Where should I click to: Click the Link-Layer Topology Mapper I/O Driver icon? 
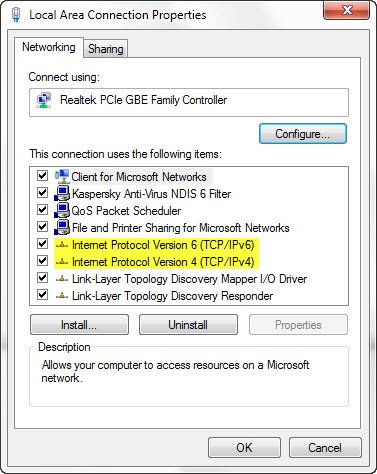(x=62, y=279)
